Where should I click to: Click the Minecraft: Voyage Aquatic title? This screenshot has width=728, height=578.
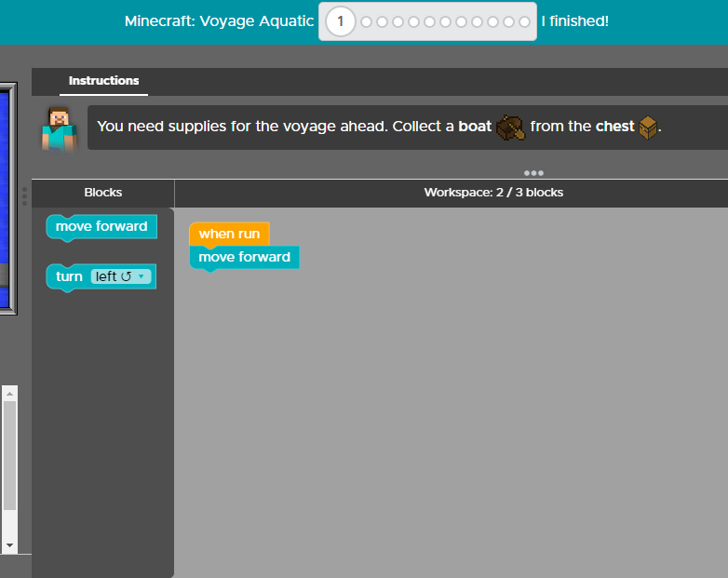point(219,21)
